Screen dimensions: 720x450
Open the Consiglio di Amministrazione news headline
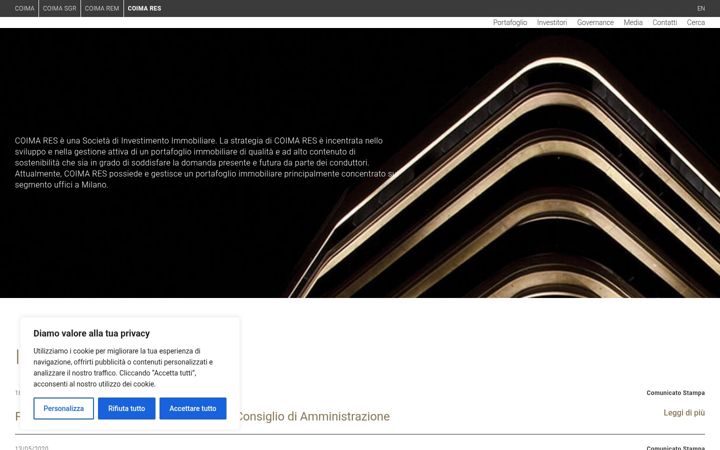click(x=314, y=416)
